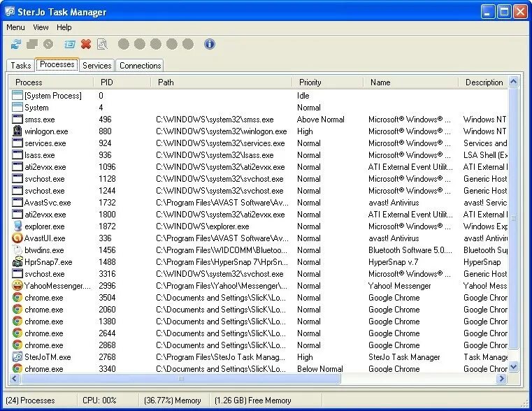Open the View menu
This screenshot has height=411, width=532.
pos(41,27)
